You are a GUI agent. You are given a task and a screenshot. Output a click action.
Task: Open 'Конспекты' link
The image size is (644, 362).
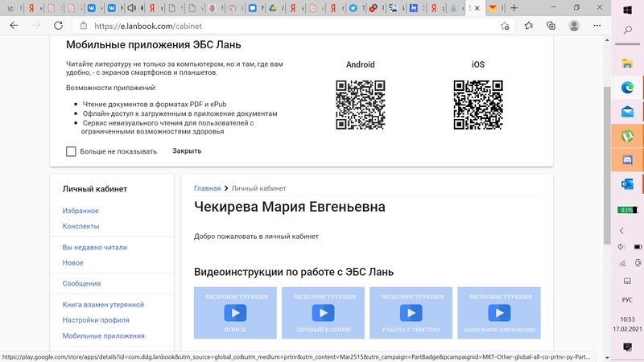coord(81,226)
